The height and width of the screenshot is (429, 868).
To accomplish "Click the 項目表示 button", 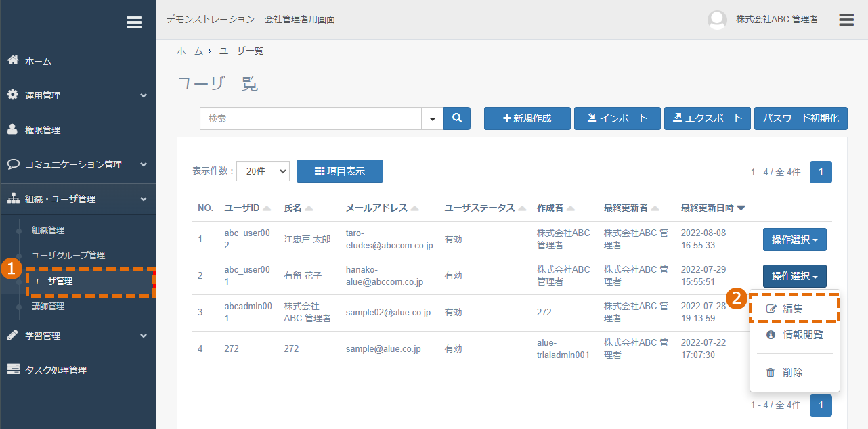I will 340,171.
